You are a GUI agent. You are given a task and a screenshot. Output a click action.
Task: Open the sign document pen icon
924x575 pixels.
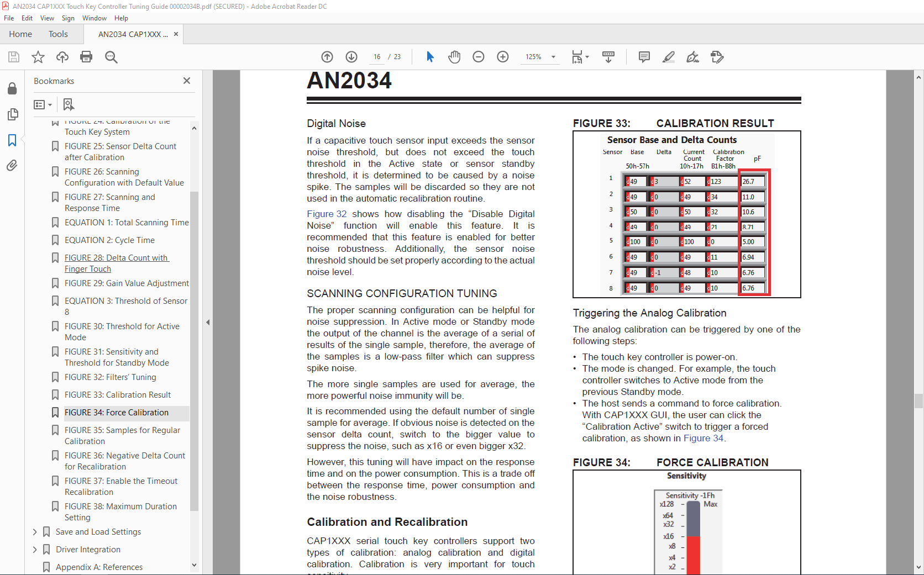click(x=693, y=57)
